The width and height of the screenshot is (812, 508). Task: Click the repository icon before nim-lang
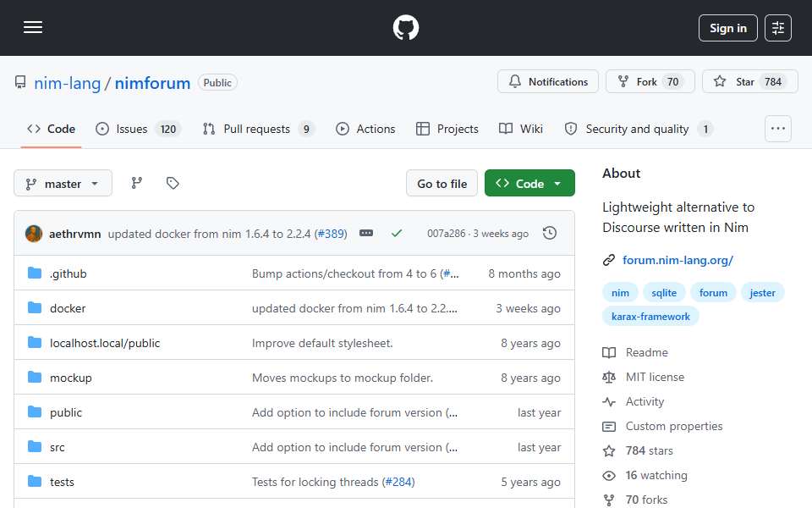tap(20, 82)
